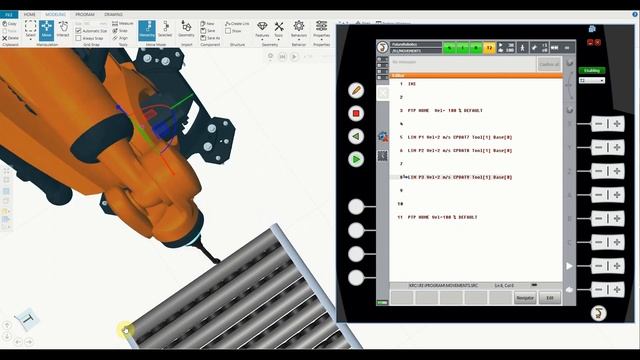The width and height of the screenshot is (640, 360).
Task: Import Geometry from the ribbon
Action: pos(186,29)
